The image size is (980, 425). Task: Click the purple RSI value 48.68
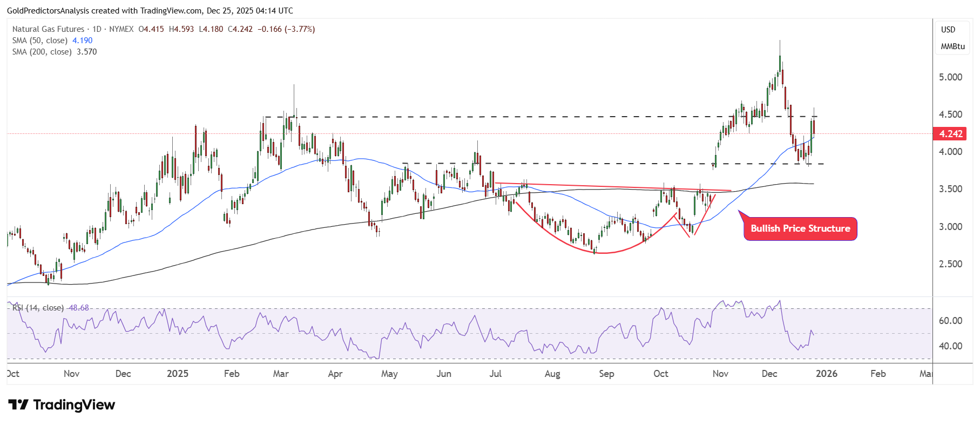79,308
